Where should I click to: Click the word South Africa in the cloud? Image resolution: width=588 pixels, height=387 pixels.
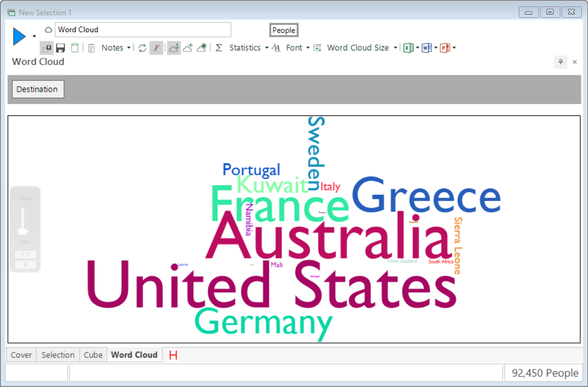point(441,262)
